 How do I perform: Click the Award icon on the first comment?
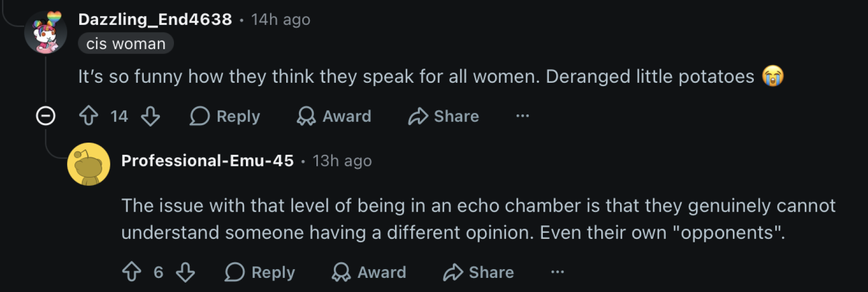(x=306, y=116)
